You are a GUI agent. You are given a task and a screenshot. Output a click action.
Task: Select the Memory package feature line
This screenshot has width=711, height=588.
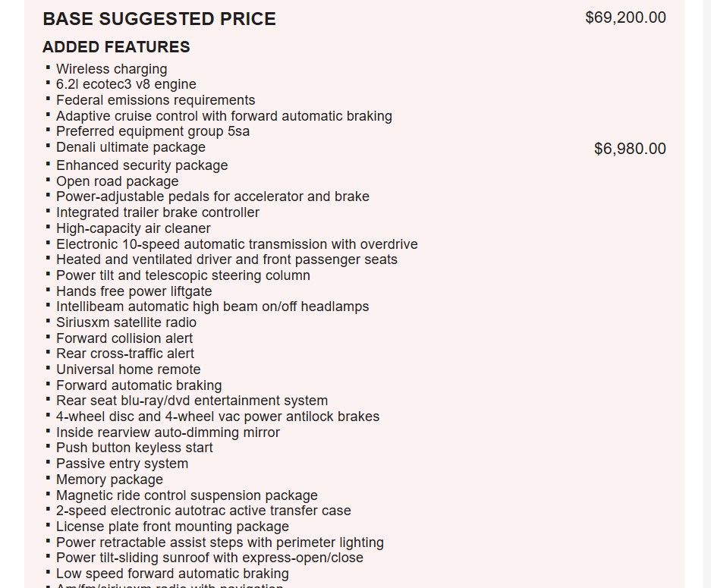click(109, 480)
